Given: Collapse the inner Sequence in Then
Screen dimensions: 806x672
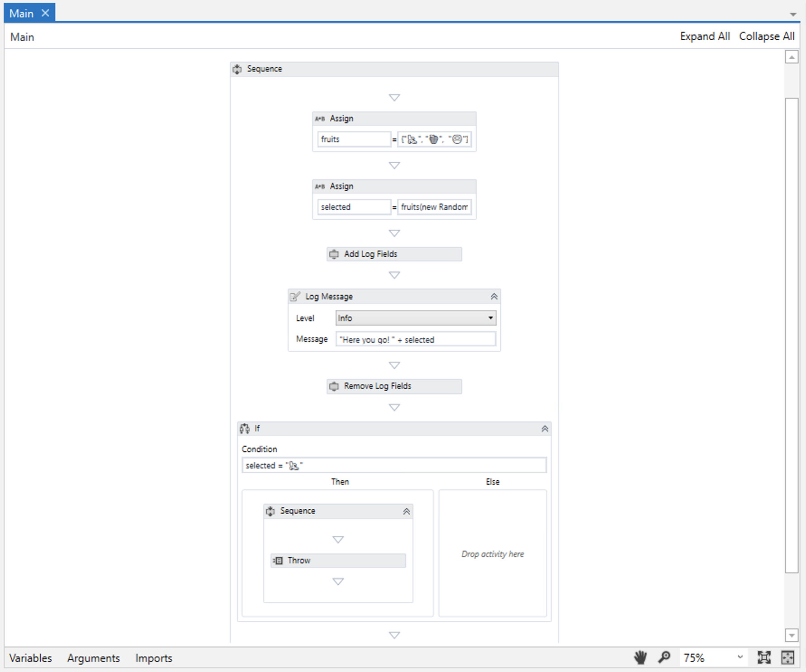Looking at the screenshot, I should click(406, 511).
